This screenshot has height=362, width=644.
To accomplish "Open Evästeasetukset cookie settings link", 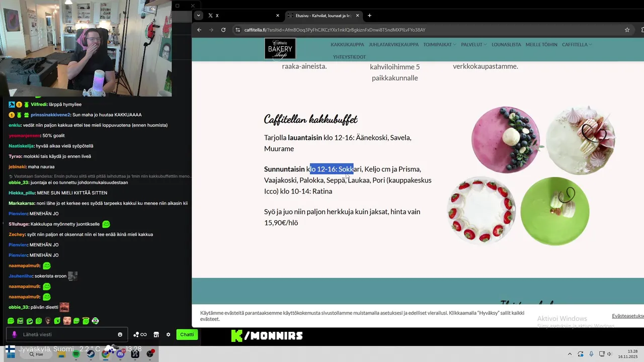I will tap(627, 316).
